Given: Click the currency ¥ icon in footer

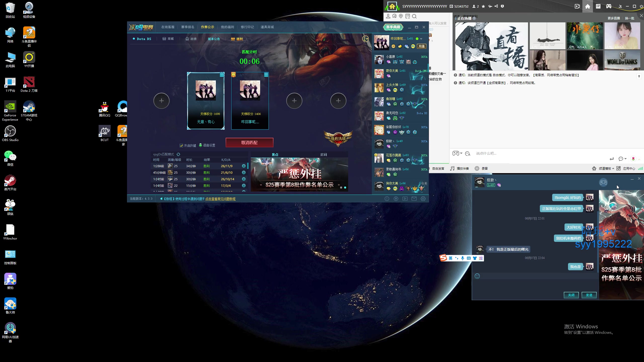Looking at the screenshot, I should [396, 199].
